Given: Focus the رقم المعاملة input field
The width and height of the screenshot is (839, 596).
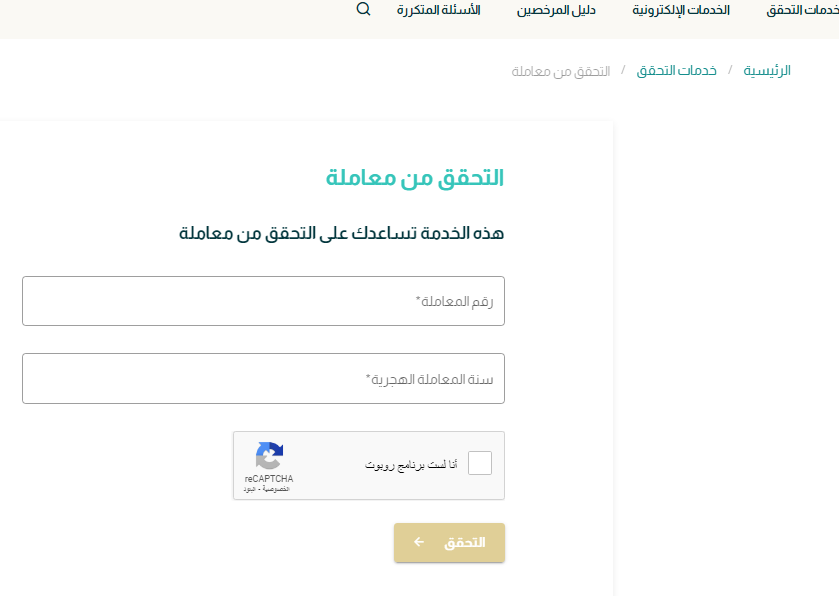Looking at the screenshot, I should pos(263,301).
